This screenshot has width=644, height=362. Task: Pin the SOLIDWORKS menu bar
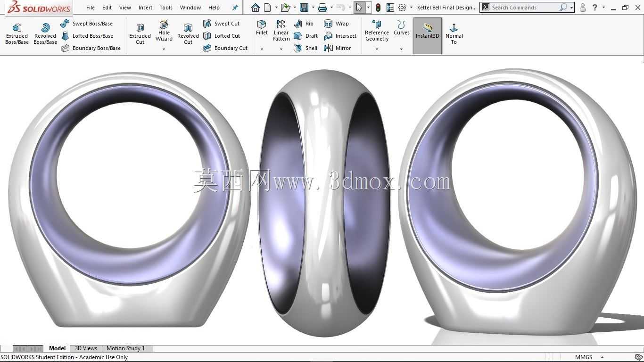click(x=235, y=8)
